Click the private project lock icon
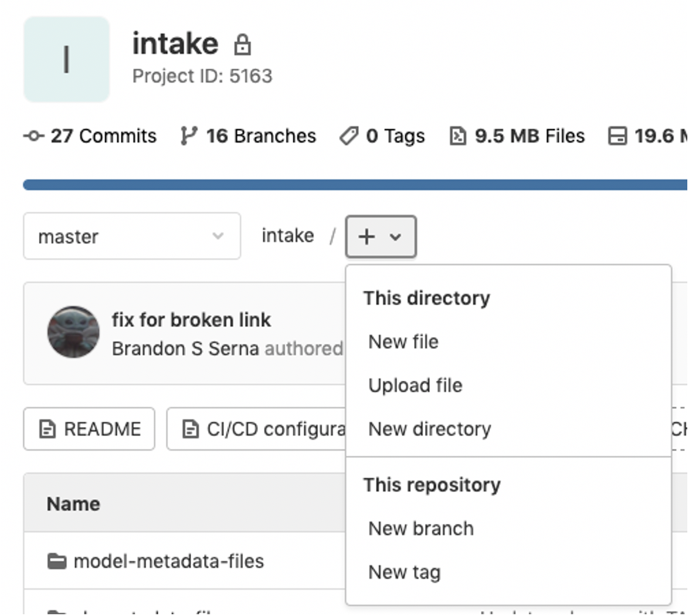Image resolution: width=692 pixels, height=616 pixels. [x=242, y=45]
